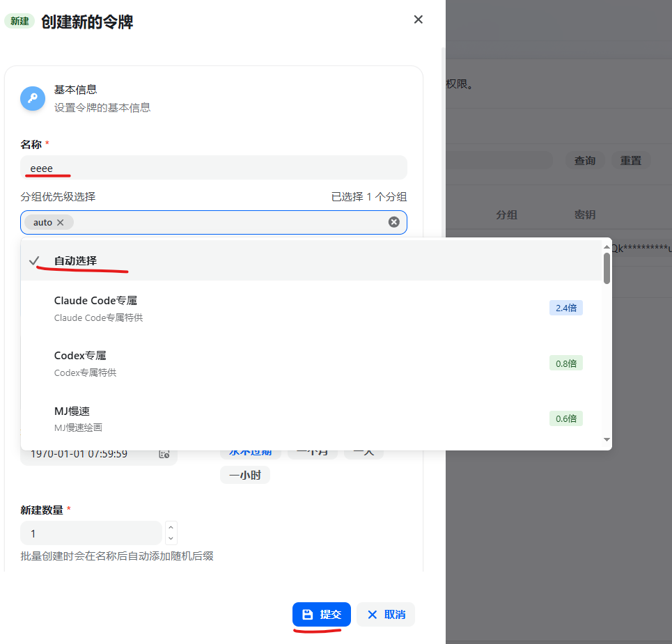The image size is (672, 644).
Task: Increment 新建数量 with the up stepper arrow
Action: tap(171, 528)
